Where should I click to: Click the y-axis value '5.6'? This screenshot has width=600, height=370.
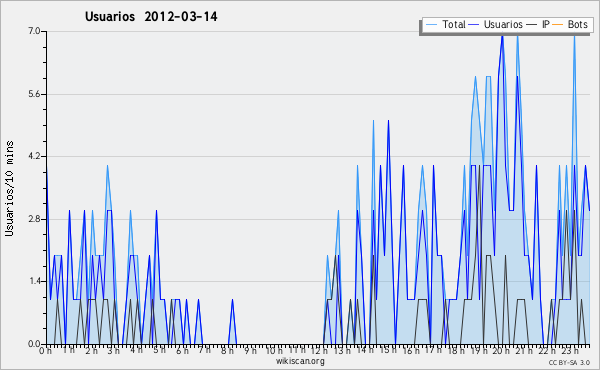click(x=34, y=94)
